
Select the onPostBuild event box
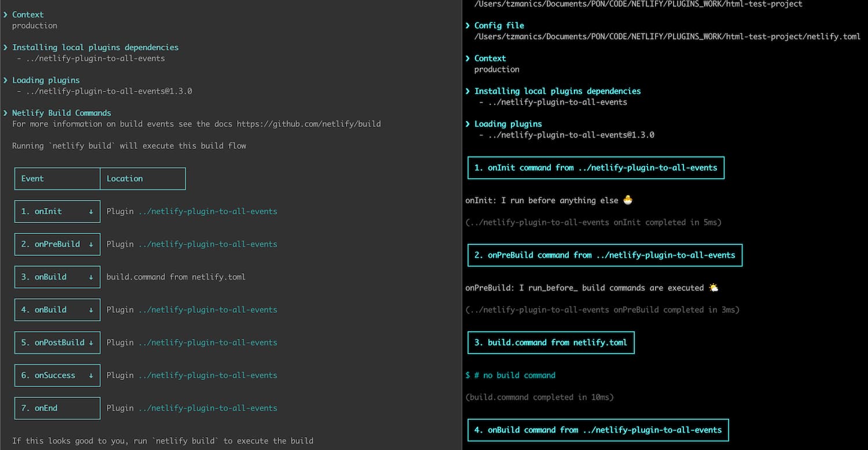(x=57, y=342)
